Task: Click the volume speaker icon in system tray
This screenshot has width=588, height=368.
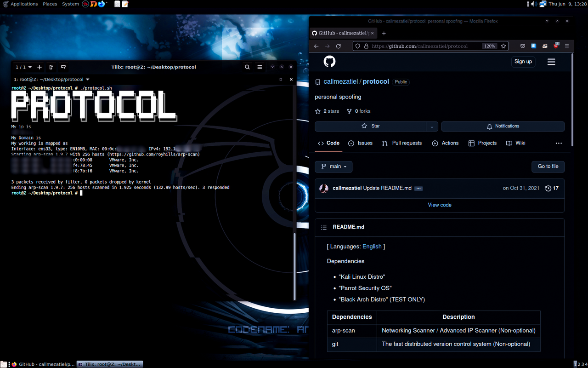Action: pyautogui.click(x=534, y=4)
